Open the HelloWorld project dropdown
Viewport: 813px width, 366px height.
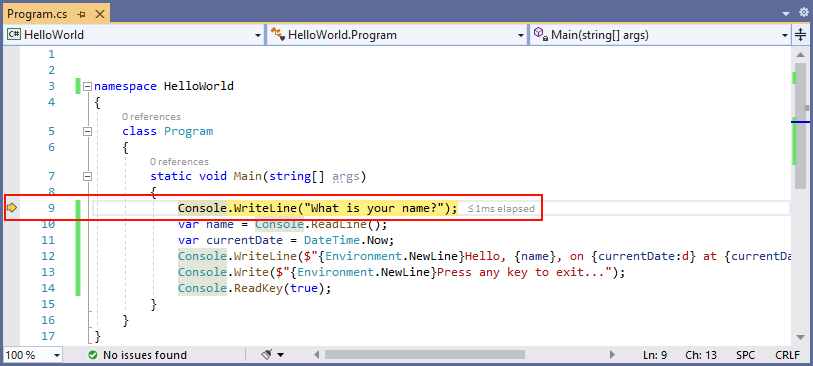click(258, 35)
